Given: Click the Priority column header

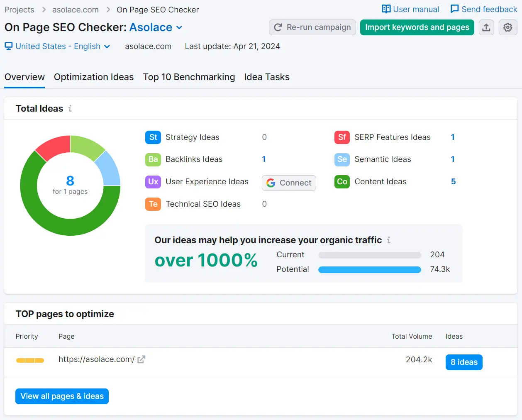Looking at the screenshot, I should [x=27, y=337].
